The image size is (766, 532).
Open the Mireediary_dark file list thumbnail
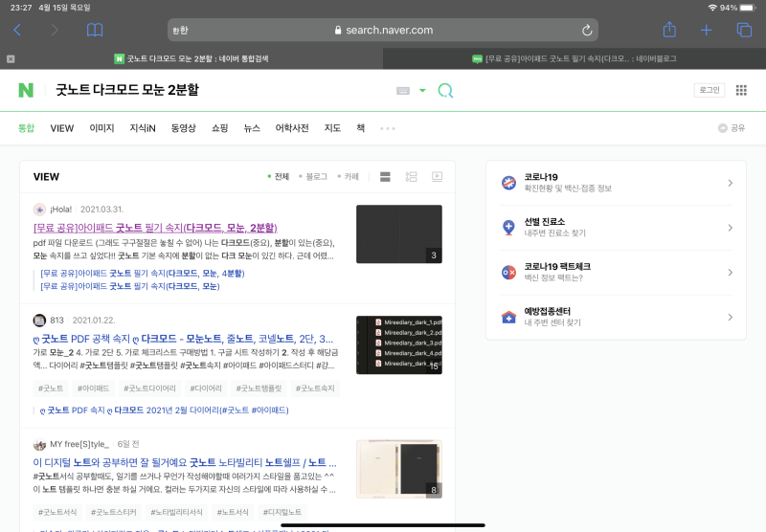coord(399,345)
